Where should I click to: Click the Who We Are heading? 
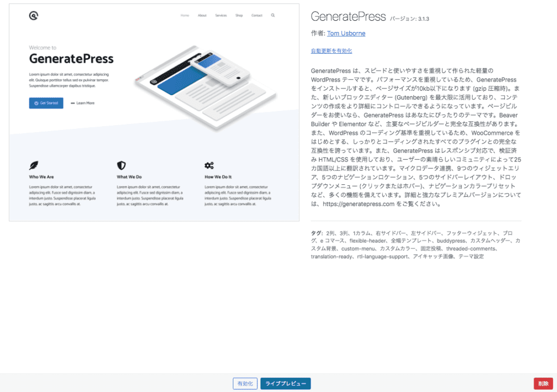pos(41,177)
